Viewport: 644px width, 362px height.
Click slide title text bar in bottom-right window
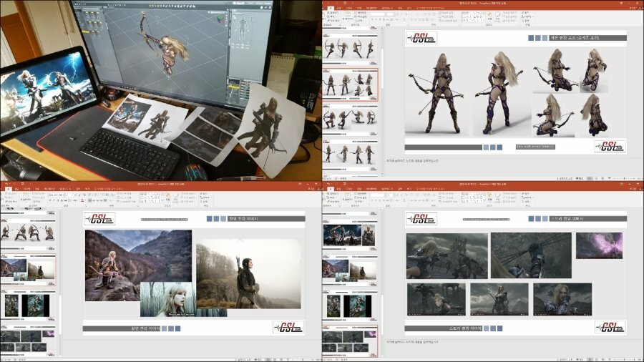tap(588, 219)
